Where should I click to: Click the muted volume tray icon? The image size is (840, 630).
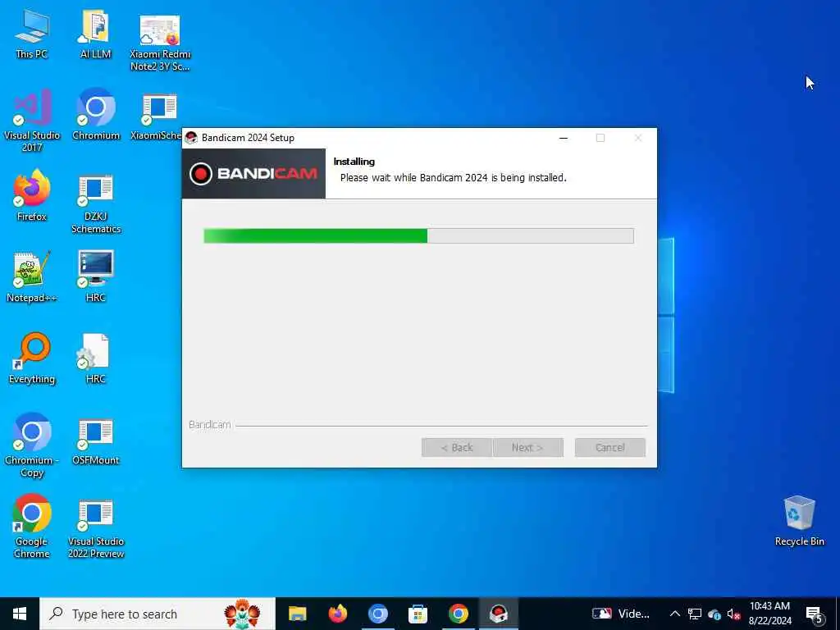(x=733, y=614)
